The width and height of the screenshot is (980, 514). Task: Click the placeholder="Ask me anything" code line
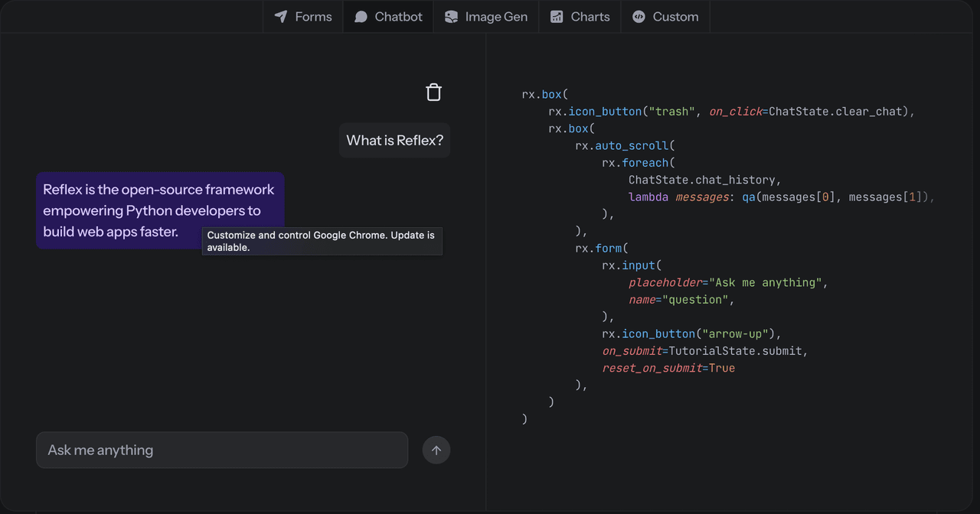click(727, 283)
